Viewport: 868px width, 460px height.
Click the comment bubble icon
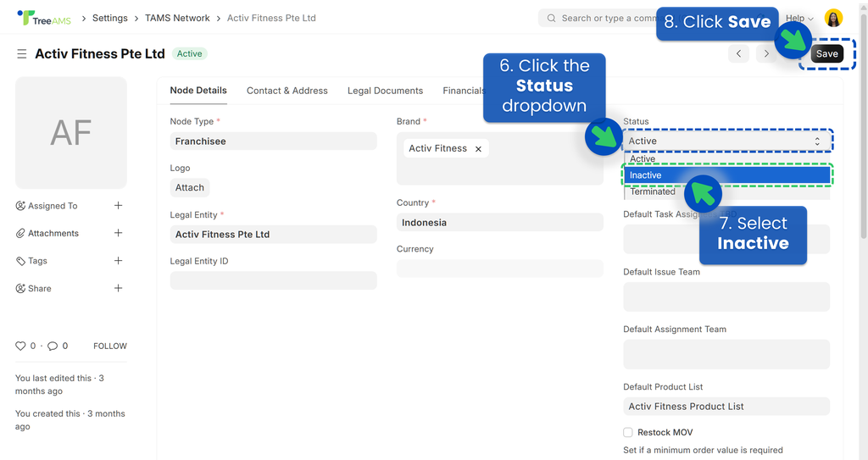53,346
